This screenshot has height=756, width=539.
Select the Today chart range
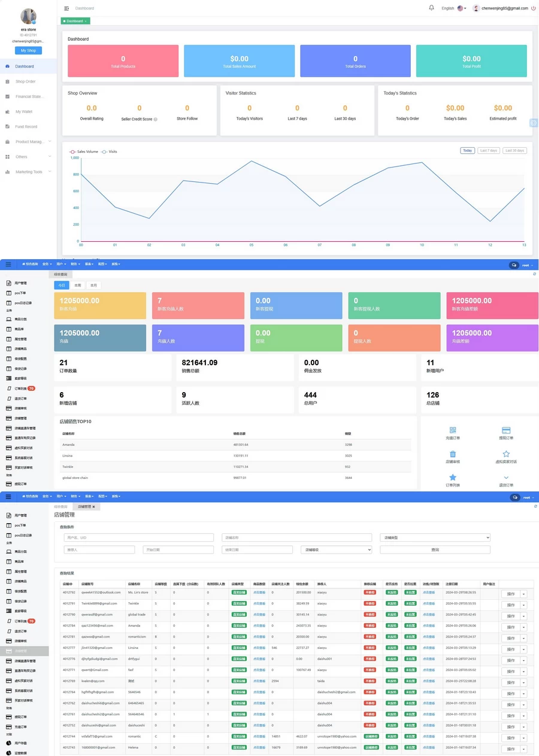click(468, 150)
